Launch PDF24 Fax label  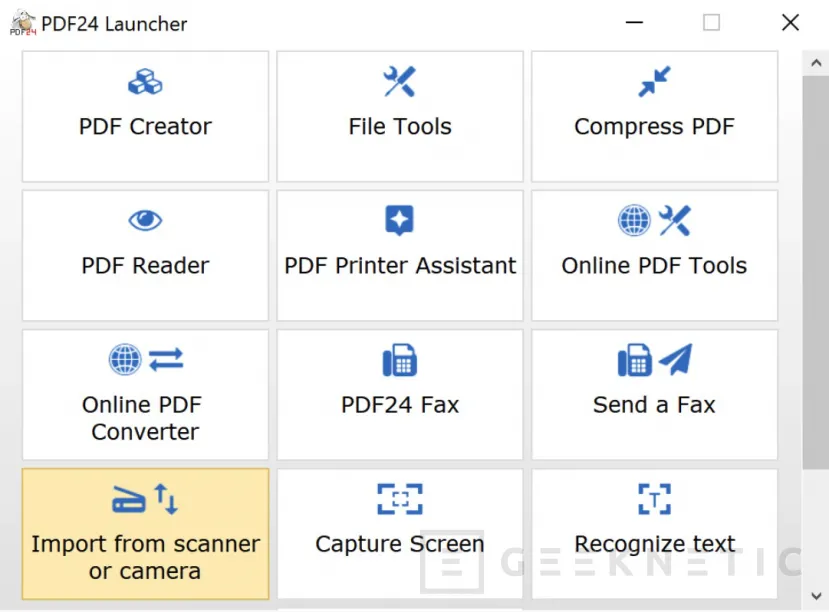coord(400,405)
